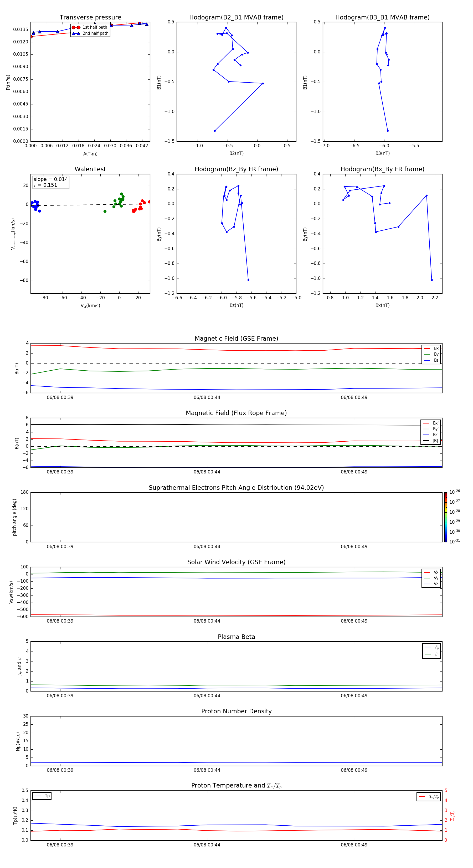Select Vy entry in velocity legend

pos(431,578)
